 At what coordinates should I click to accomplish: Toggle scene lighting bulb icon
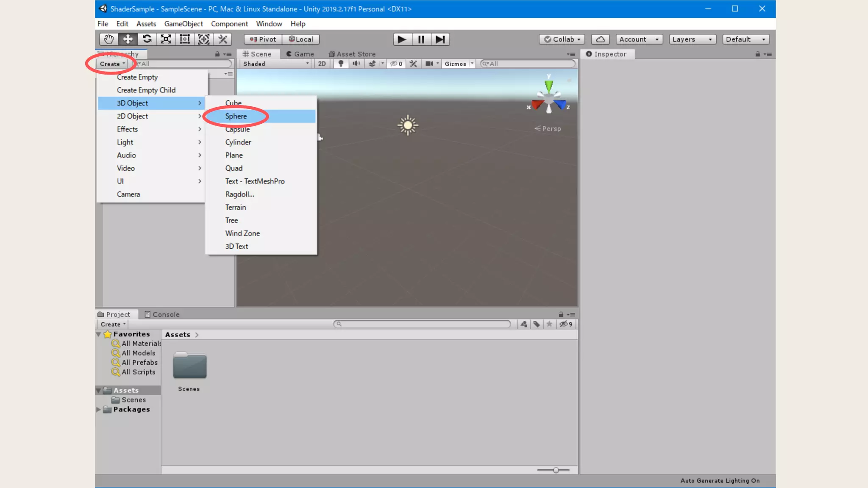(341, 64)
